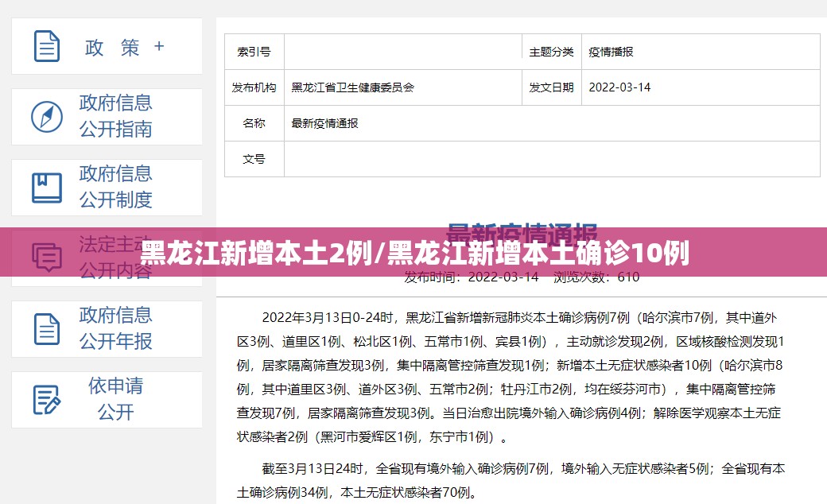The height and width of the screenshot is (504, 827).
Task: Click the banner headline 黑龙江新增本土2例
Action: click(256, 253)
